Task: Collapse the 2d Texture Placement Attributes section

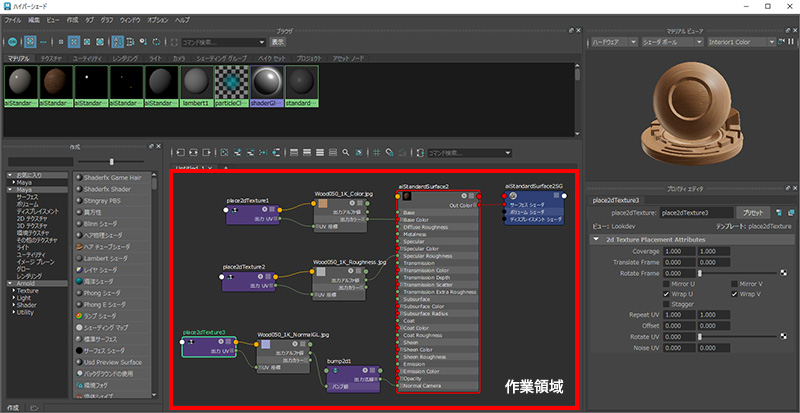Action: tap(596, 240)
